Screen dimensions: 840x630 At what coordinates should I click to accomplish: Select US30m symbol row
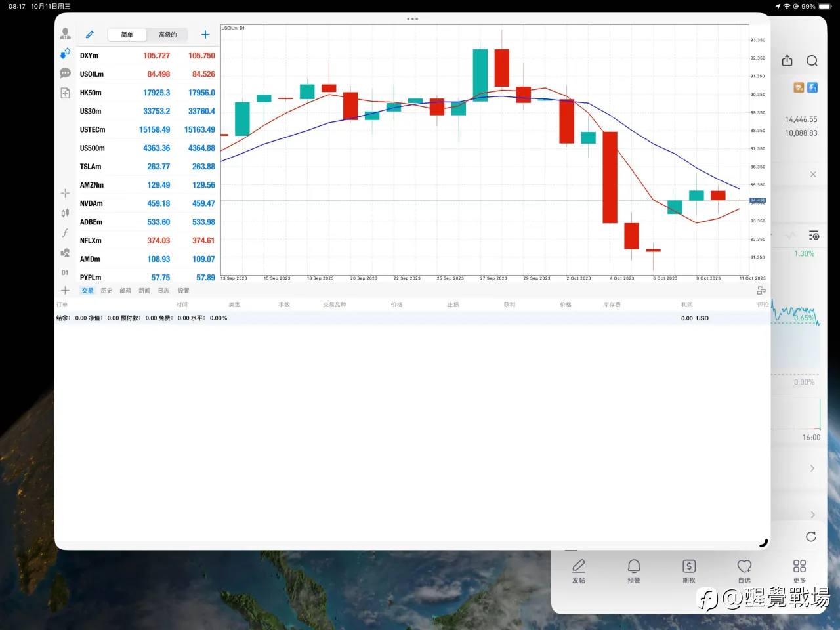coord(148,111)
